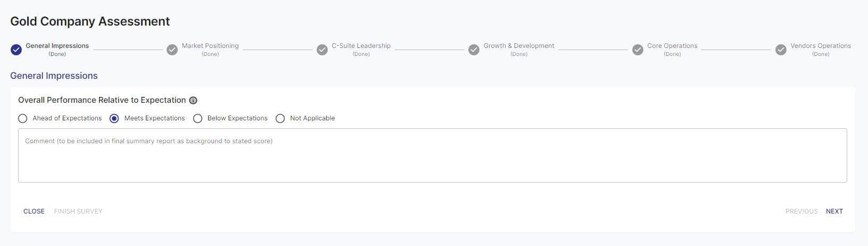Click the Growth & Development checkmark icon
The image size is (868, 246).
474,50
